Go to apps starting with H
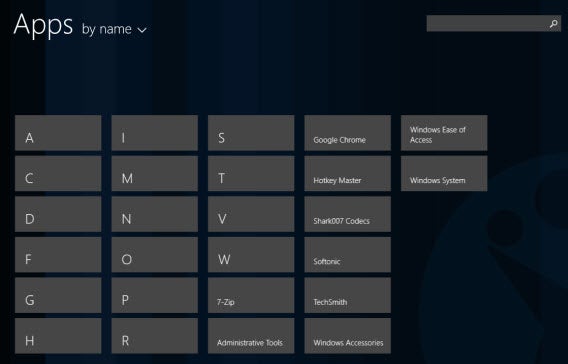The height and width of the screenshot is (364, 568). point(58,336)
